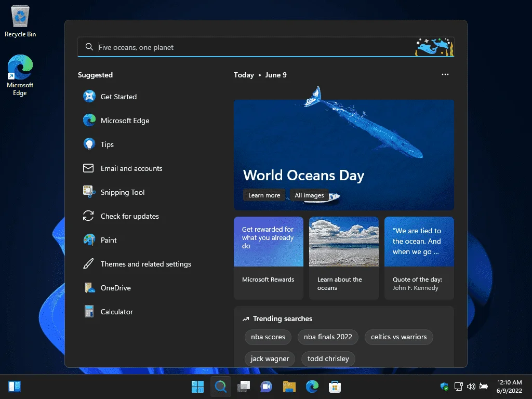Open Chat (Teams) taskbar icon
The image size is (532, 399).
[267, 387]
